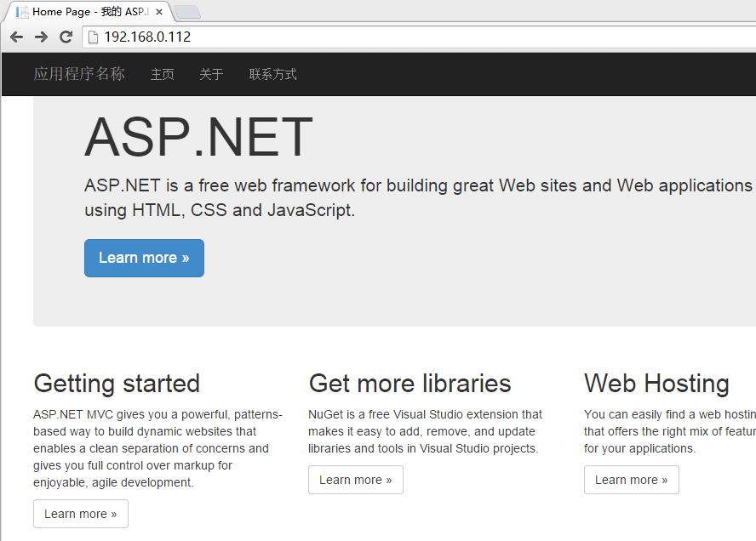Image resolution: width=756 pixels, height=541 pixels.
Task: Click the browser forward arrow
Action: (41, 37)
